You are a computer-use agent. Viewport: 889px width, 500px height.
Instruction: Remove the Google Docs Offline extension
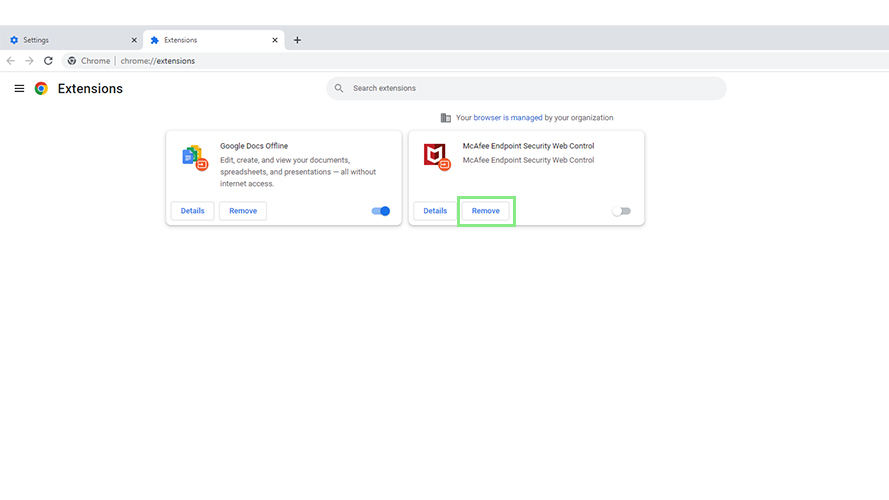(243, 211)
